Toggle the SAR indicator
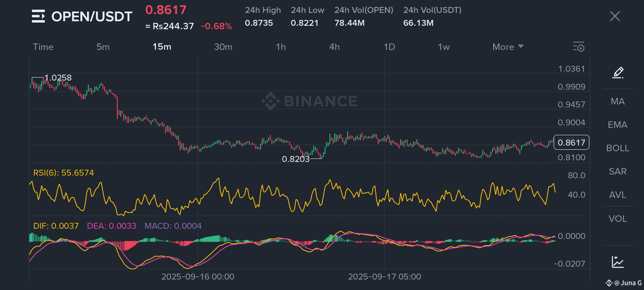The height and width of the screenshot is (290, 644). [x=618, y=171]
